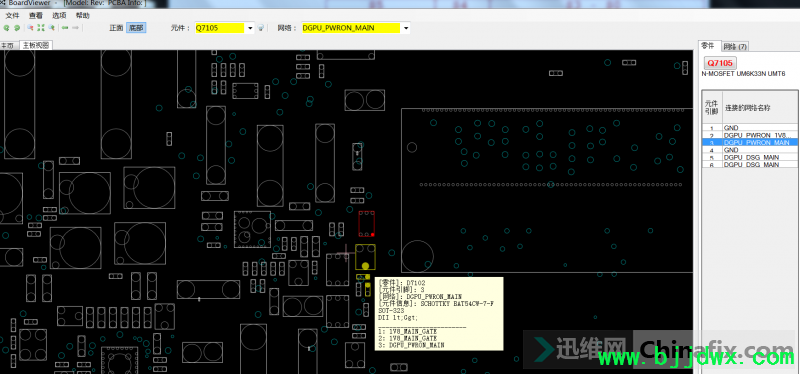
Task: Expand the 网络 DGPU_PWRON_MAIN net dropdown
Action: pyautogui.click(x=406, y=28)
